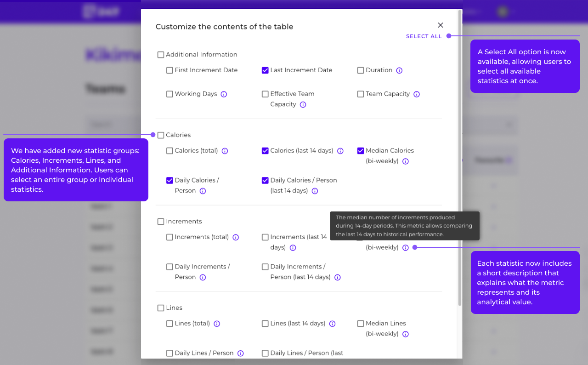Show Median Lines (bi-weekly) metric info
588x365 pixels.
(405, 334)
